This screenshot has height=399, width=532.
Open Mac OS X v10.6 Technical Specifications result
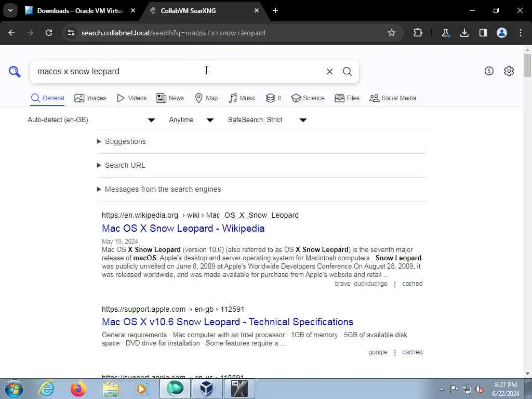point(228,322)
